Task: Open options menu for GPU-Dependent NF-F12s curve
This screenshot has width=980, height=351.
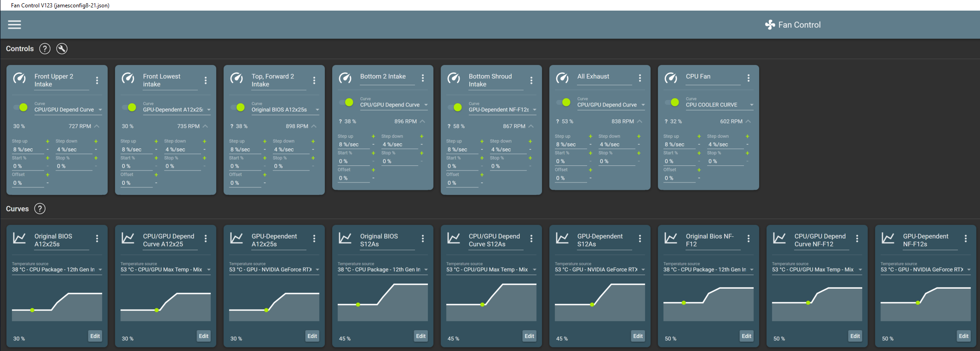Action: [966, 238]
